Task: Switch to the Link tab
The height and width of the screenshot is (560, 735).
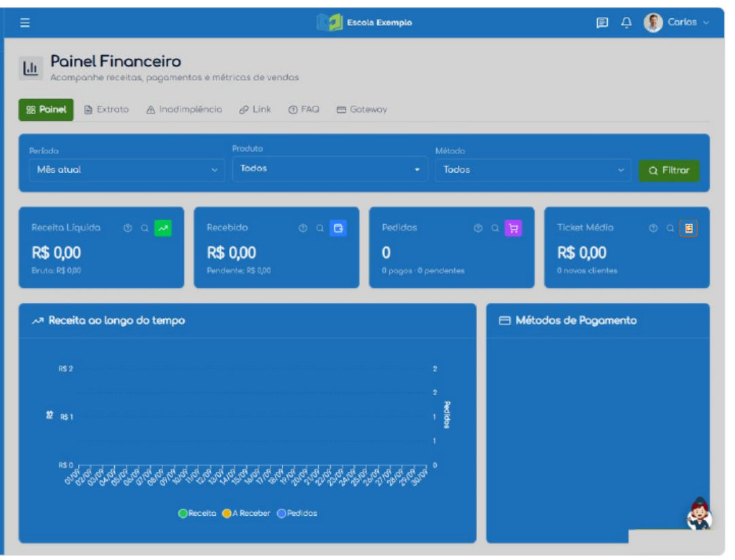Action: [255, 109]
